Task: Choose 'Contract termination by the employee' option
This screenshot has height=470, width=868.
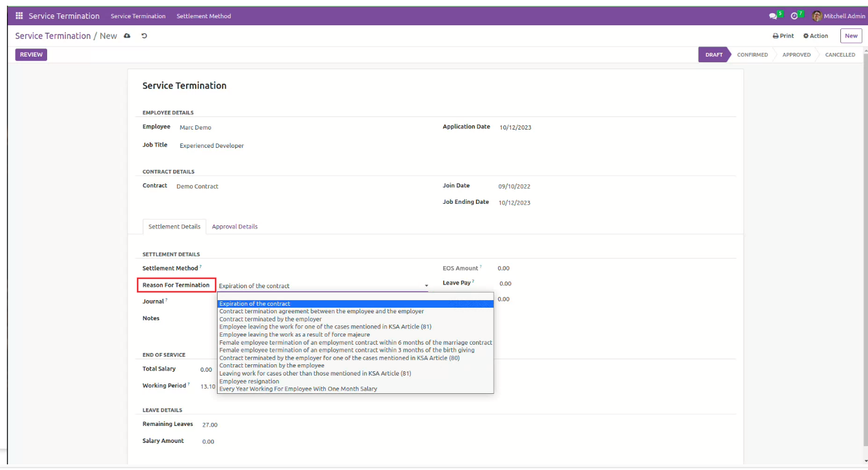Action: click(x=355, y=366)
